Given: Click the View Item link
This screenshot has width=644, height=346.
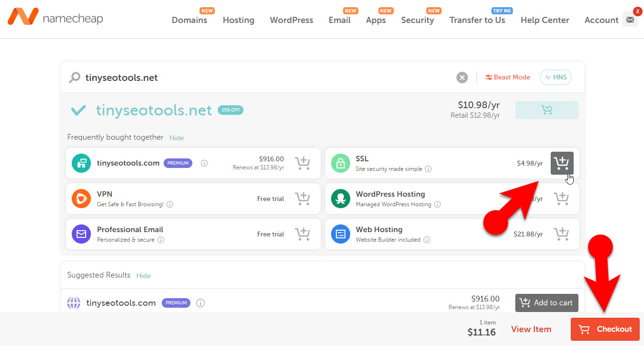Looking at the screenshot, I should pyautogui.click(x=531, y=329).
